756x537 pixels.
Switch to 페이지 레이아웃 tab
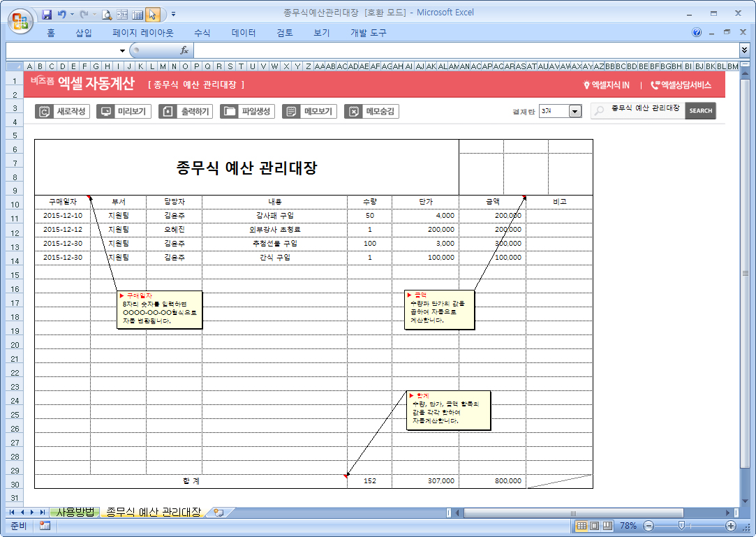point(142,33)
